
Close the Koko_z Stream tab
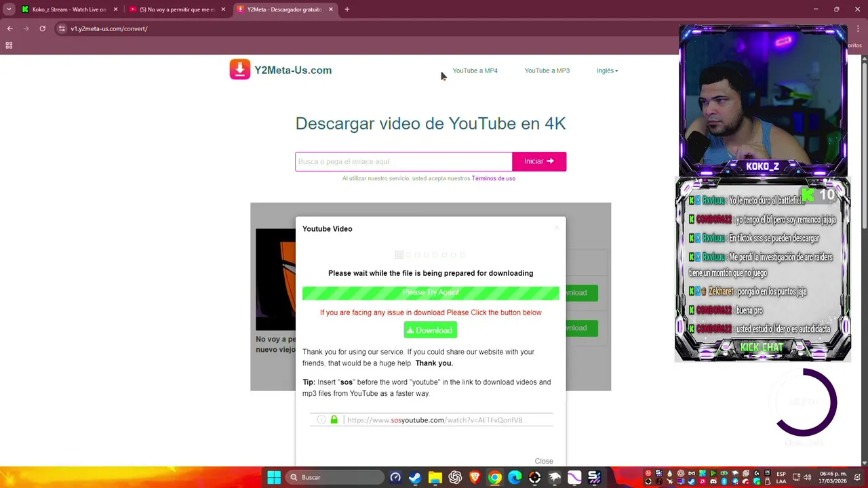pos(115,9)
